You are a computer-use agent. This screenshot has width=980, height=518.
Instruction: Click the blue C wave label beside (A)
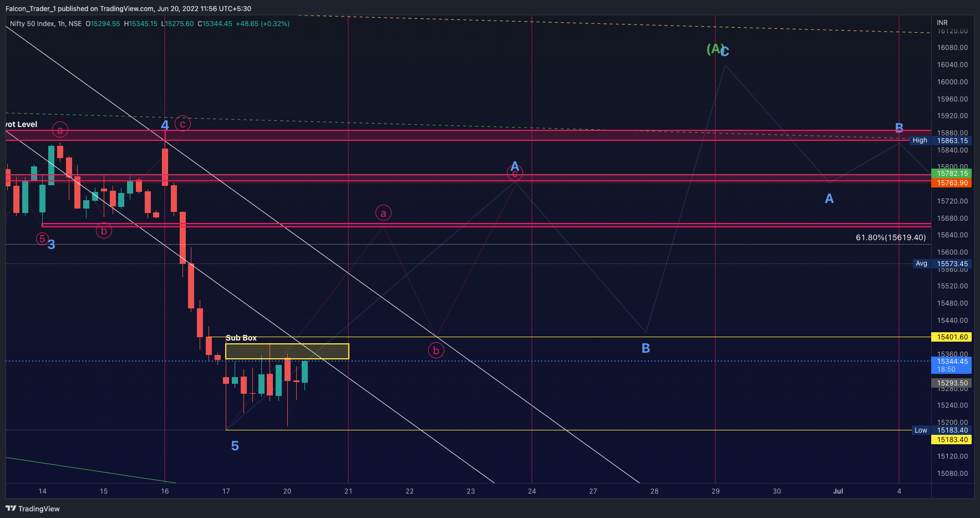point(725,52)
